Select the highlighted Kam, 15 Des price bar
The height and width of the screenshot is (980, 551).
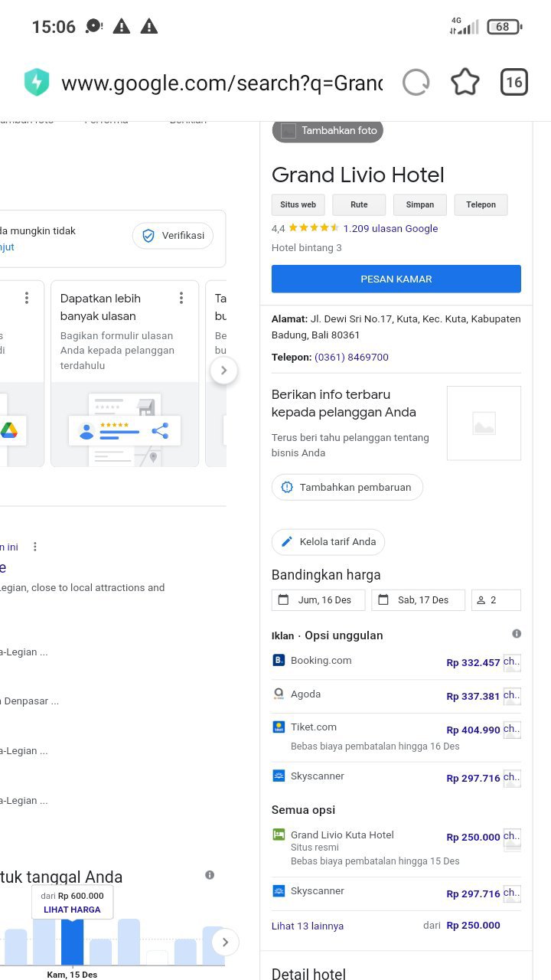click(72, 943)
